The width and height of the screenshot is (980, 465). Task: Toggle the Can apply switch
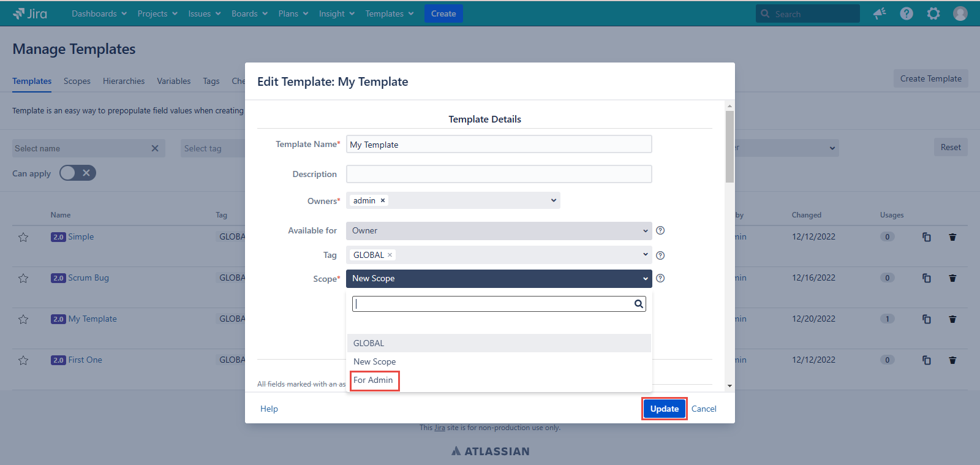coord(78,173)
